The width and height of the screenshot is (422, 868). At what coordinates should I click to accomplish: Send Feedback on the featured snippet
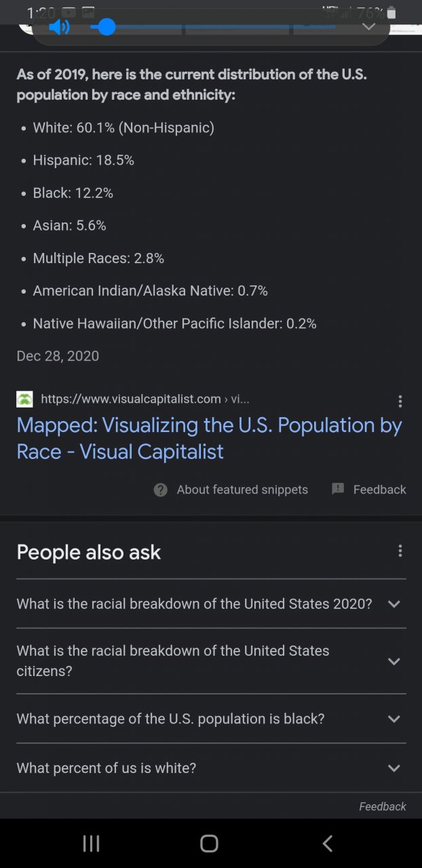click(x=379, y=490)
